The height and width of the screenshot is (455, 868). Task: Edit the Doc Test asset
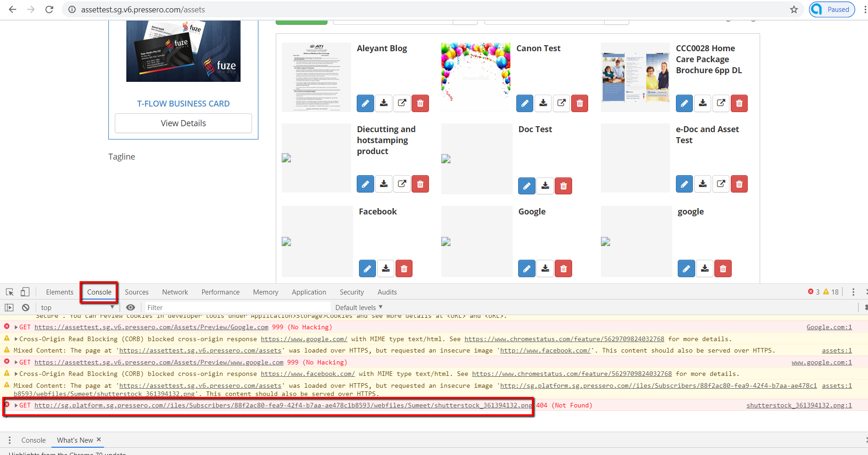tap(527, 186)
